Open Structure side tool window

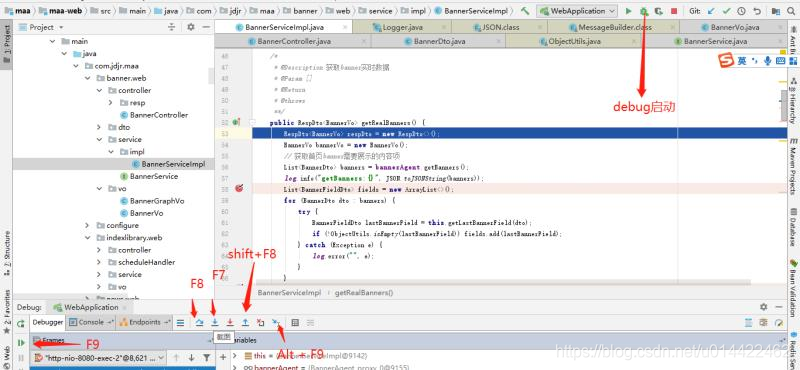[7, 253]
